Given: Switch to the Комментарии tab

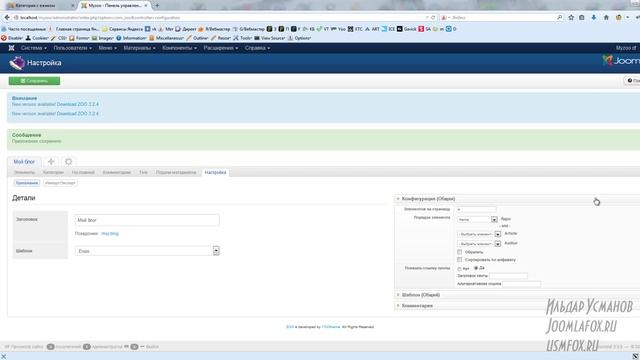Looking at the screenshot, I should click(x=117, y=172).
